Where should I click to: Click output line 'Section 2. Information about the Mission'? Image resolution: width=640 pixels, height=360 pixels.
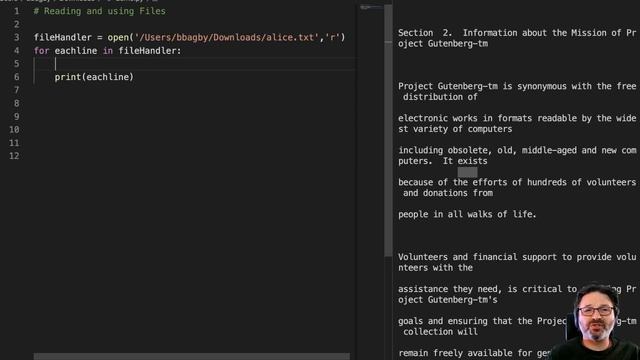[x=517, y=38]
